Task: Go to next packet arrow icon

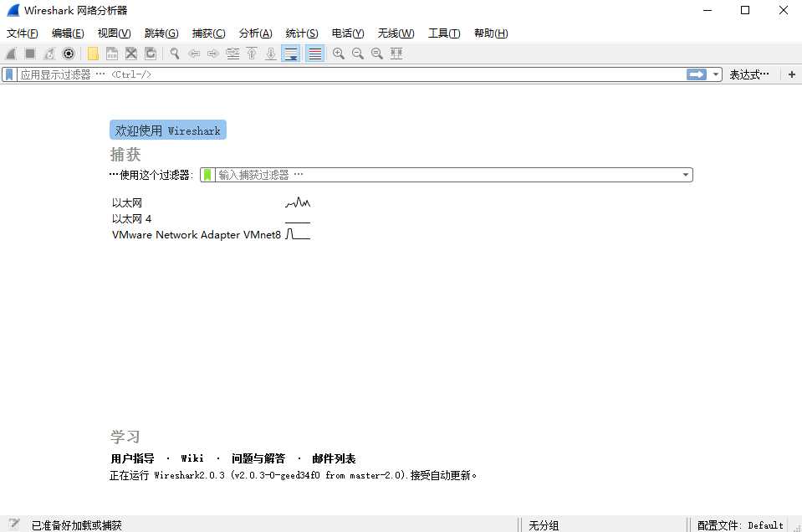Action: 212,54
